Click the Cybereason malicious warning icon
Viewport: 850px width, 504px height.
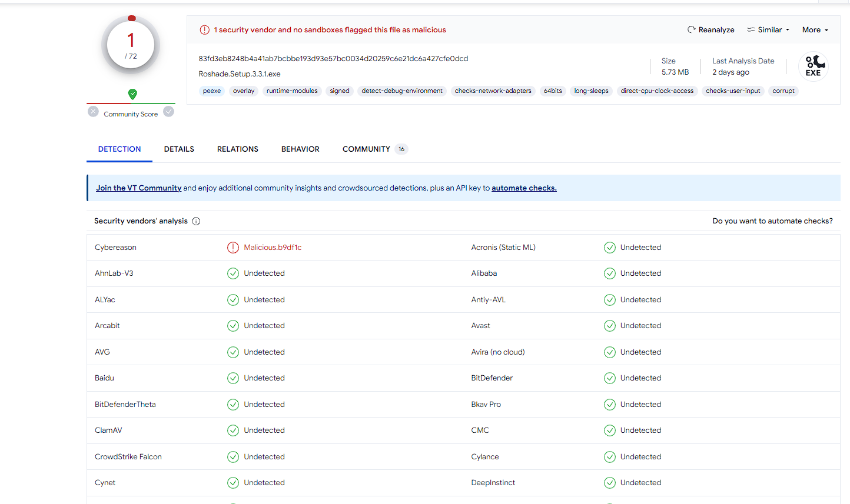click(x=233, y=248)
